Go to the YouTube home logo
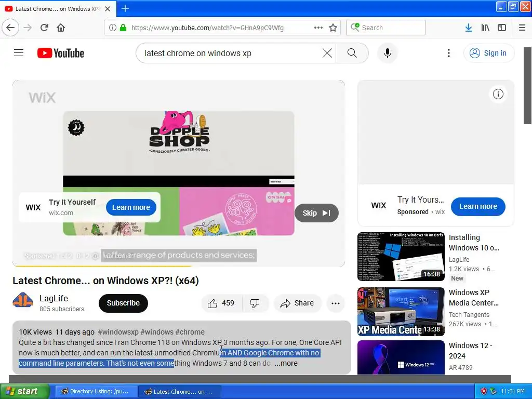 tap(61, 53)
